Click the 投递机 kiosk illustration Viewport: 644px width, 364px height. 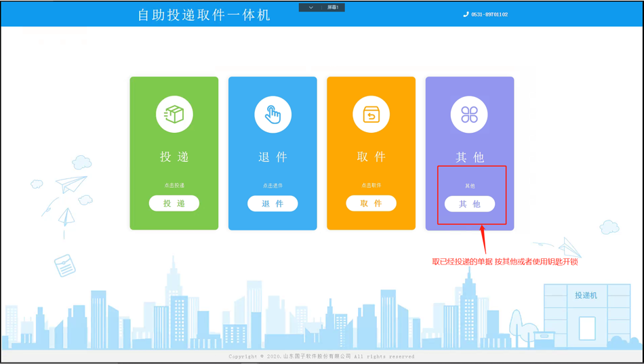(x=586, y=312)
